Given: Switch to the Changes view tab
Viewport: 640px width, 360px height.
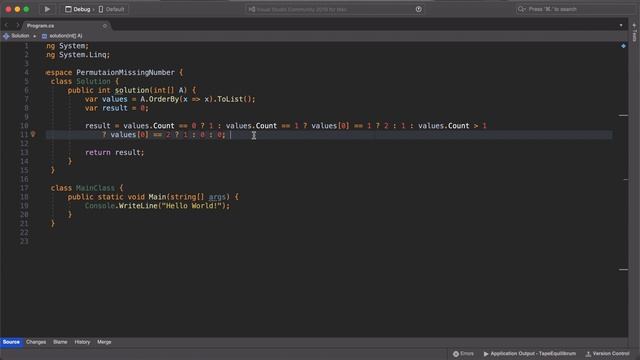Looking at the screenshot, I should coord(36,342).
